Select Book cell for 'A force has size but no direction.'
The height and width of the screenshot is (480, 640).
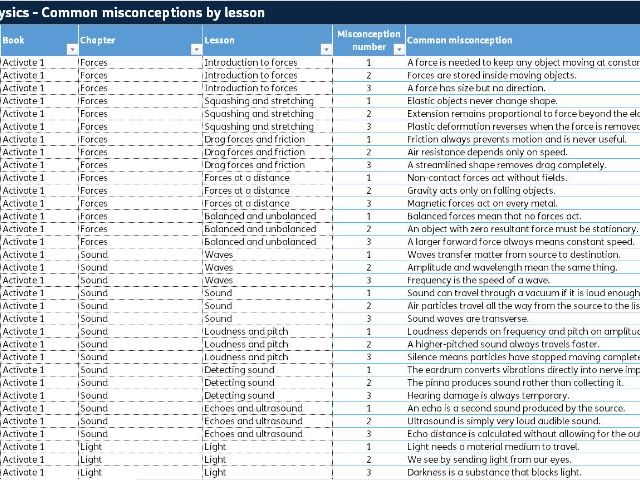click(x=39, y=88)
